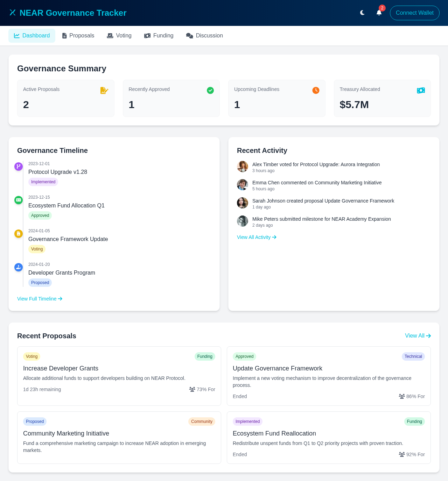The height and width of the screenshot is (481, 448).
Task: Click the NEAR Governance Tracker logo icon
Action: point(13,13)
